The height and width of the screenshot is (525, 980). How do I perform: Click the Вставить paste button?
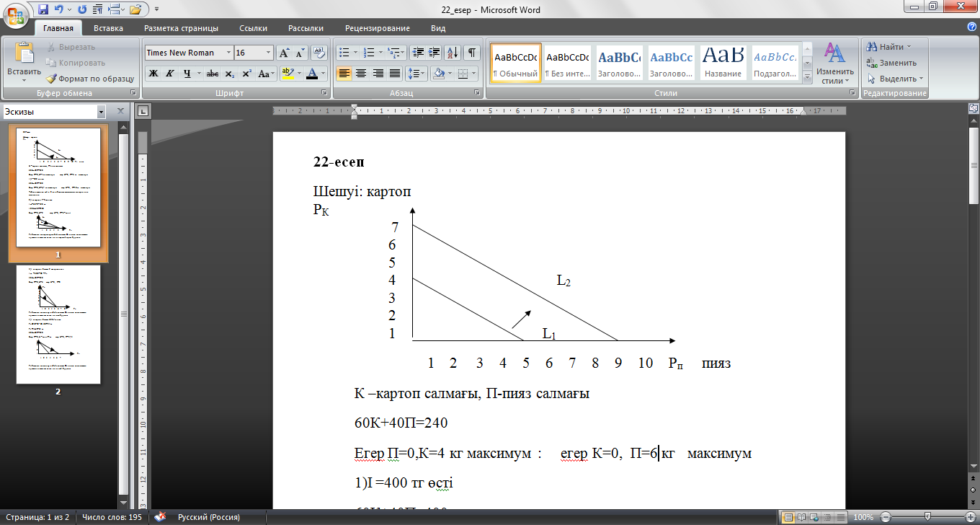(24, 62)
